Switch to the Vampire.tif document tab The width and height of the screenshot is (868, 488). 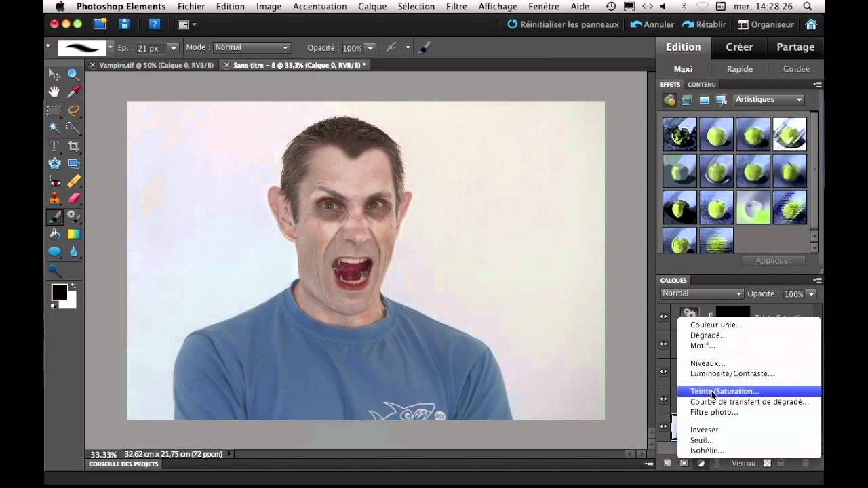155,65
